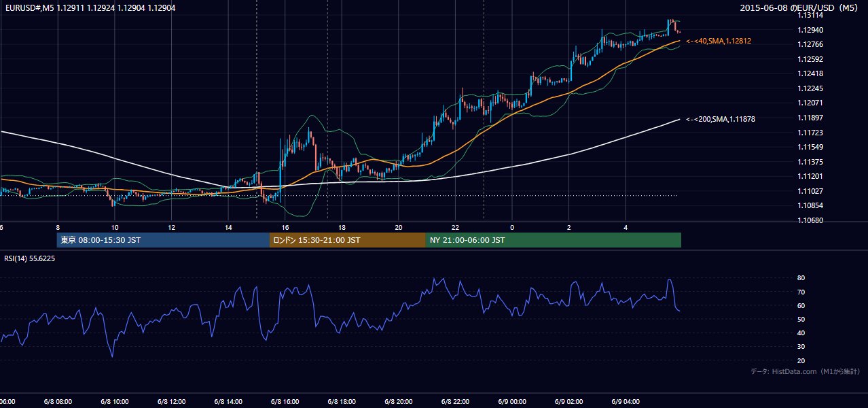Screen dimensions: 868x408
Task: Click RSI scale value 40
Action: (801, 333)
